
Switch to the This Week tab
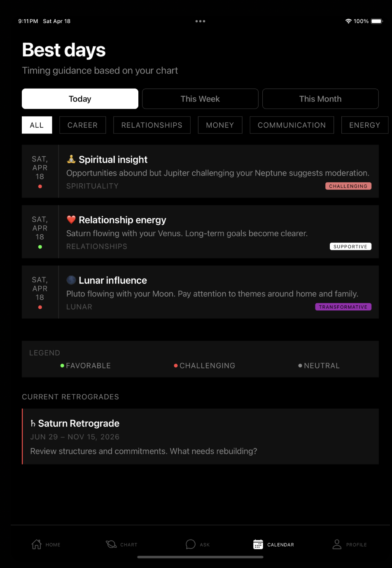(x=200, y=99)
